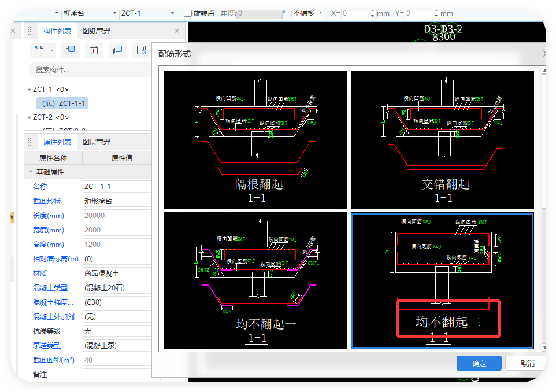Click the 确定 button
Viewport: 556px width, 392px height.
479,363
